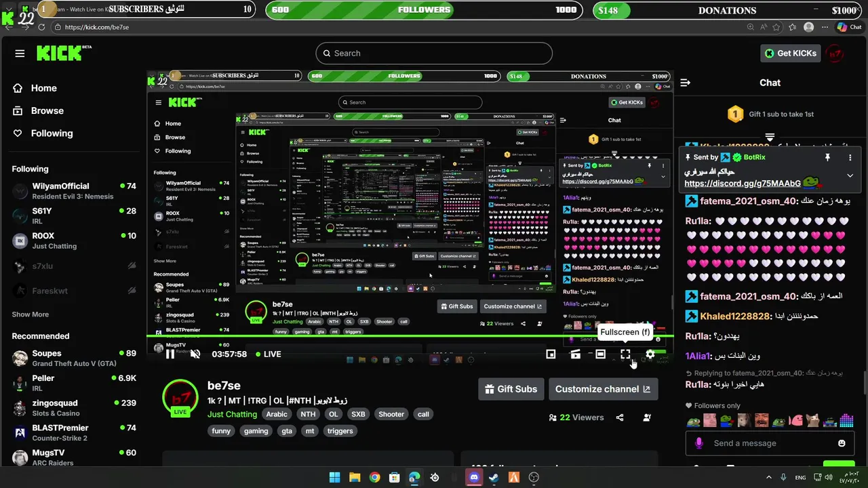
Task: Toggle mini-player mode in player controls
Action: click(x=551, y=354)
